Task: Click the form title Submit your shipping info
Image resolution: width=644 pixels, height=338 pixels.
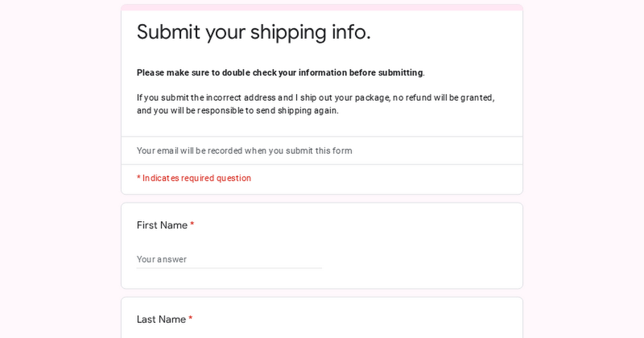Action: [x=253, y=32]
